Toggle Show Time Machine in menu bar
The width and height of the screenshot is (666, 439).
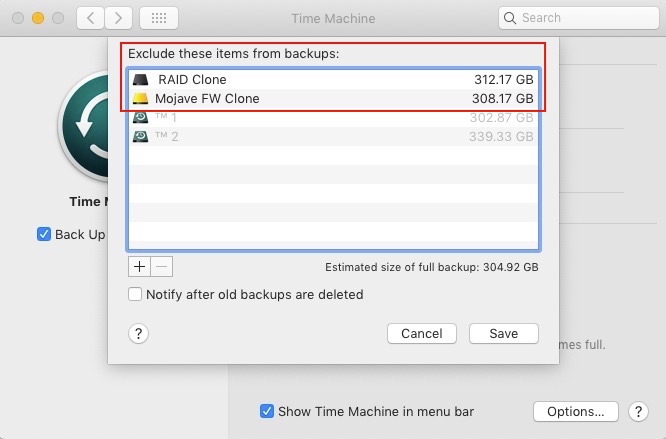[267, 411]
